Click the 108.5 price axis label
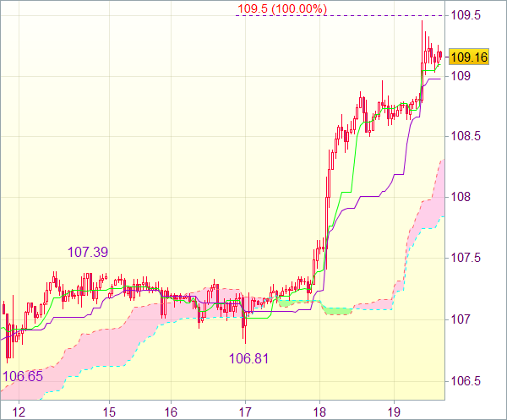Image resolution: width=507 pixels, height=420 pixels. [x=466, y=136]
